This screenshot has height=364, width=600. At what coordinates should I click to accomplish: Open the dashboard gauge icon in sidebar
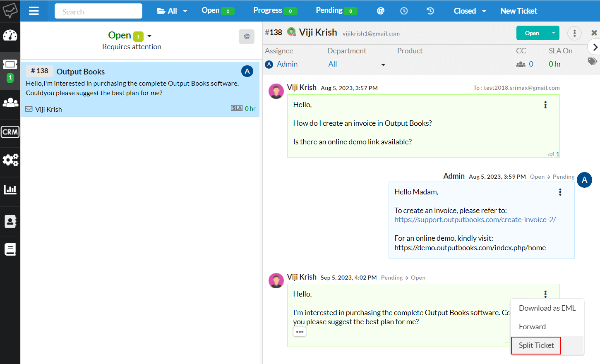click(10, 36)
